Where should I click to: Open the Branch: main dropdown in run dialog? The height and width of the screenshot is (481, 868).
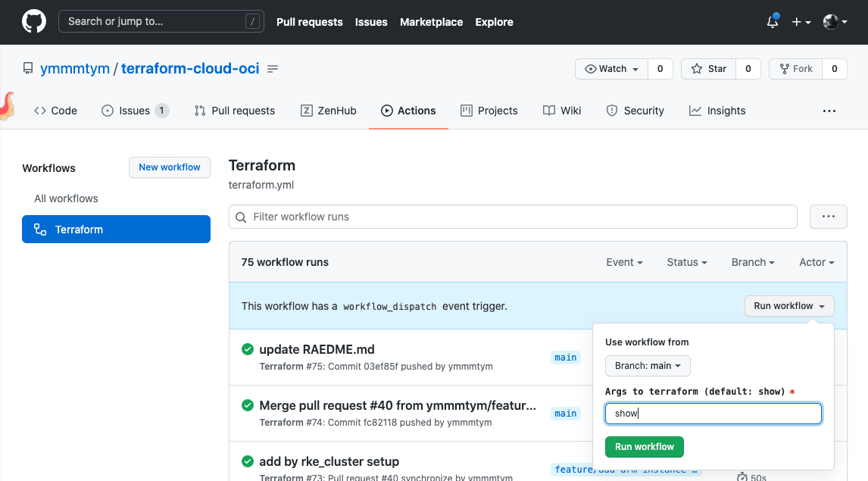648,366
